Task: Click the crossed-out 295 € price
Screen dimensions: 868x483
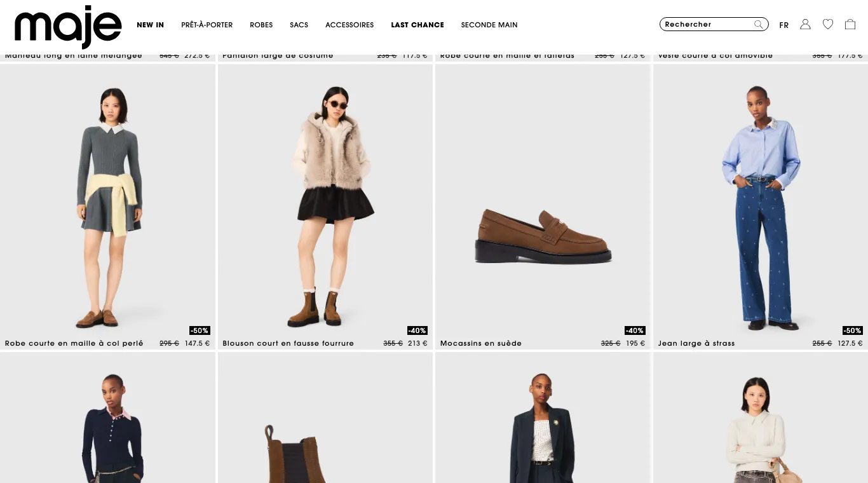Action: pyautogui.click(x=169, y=343)
